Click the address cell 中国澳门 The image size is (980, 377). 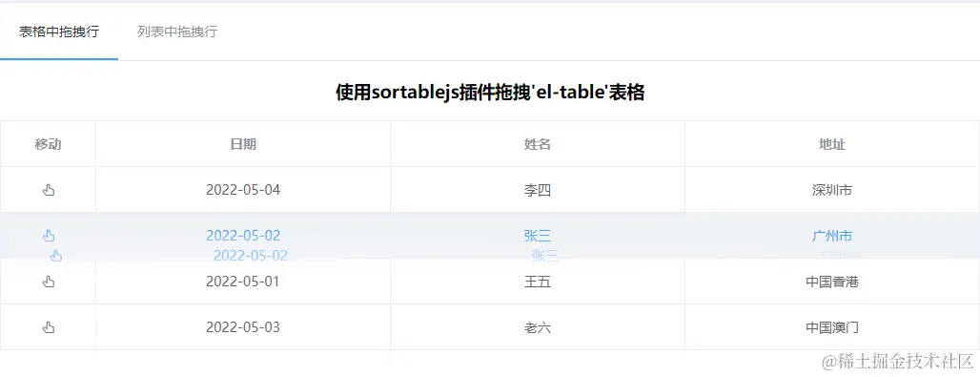coord(832,327)
